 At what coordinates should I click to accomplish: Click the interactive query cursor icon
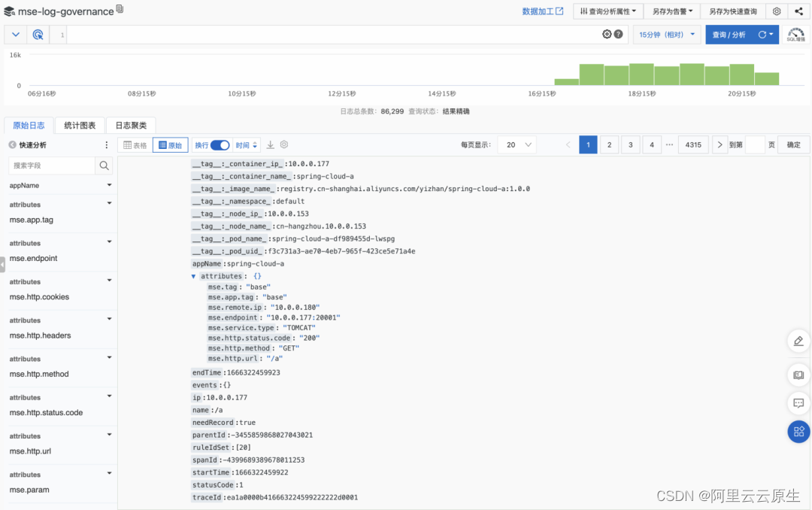click(38, 35)
